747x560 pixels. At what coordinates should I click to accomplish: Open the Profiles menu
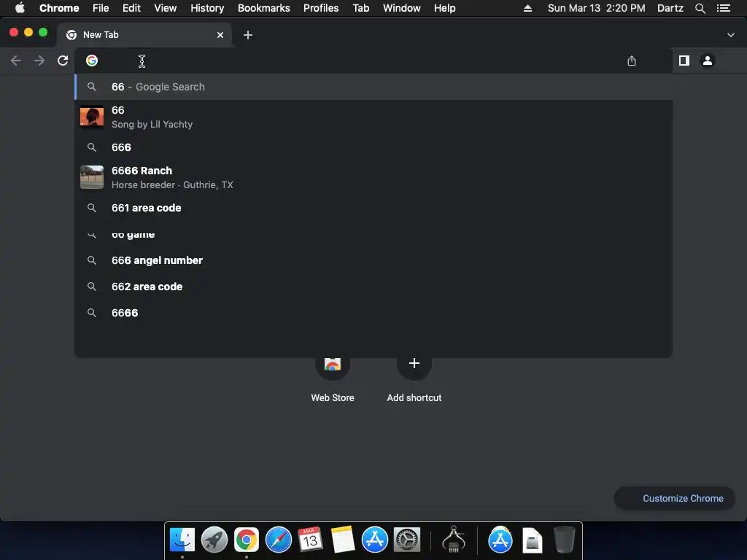(321, 8)
